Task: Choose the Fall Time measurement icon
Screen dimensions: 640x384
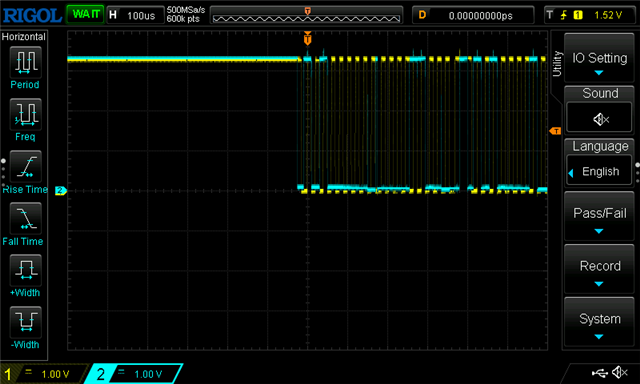Action: tap(25, 219)
